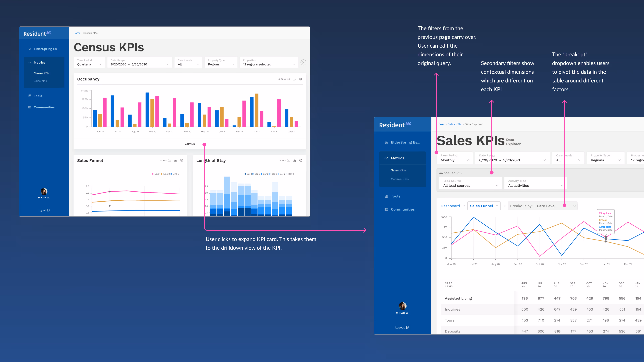Click Micah W. avatar in the Census sidebar
This screenshot has width=644, height=362.
tap(44, 191)
